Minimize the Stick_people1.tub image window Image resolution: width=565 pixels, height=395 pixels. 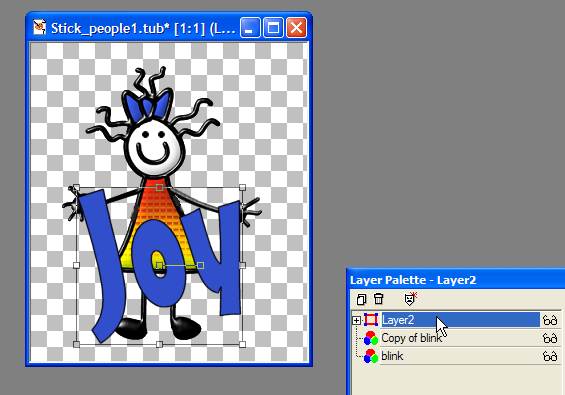250,27
